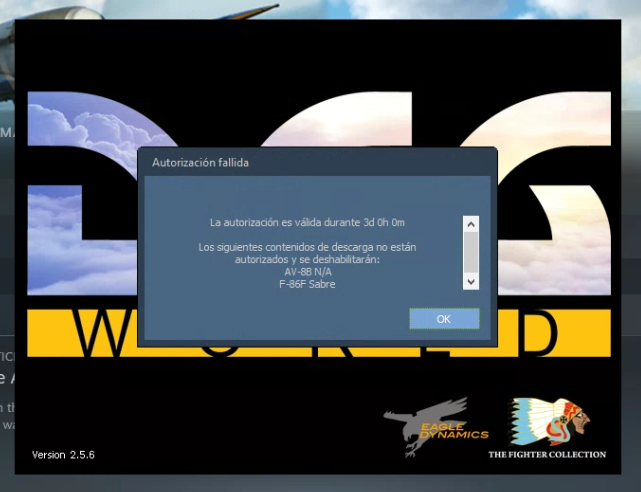Screen dimensions: 641x492
Task: Click the scroll down arrow in message box
Action: tap(471, 282)
